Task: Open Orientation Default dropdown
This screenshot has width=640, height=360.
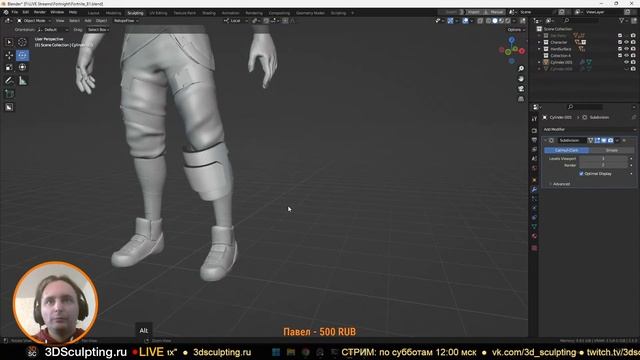Action: (53, 30)
